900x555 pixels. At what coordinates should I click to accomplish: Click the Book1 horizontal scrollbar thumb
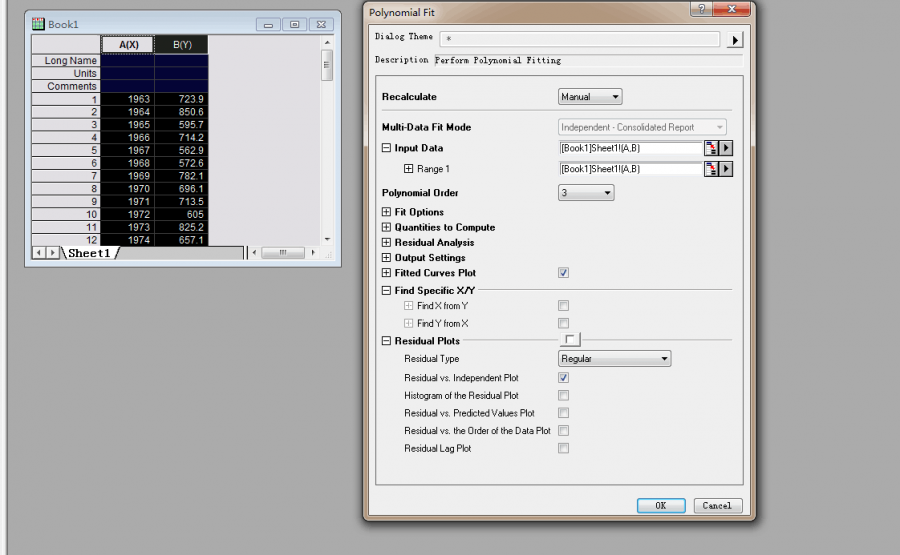(x=283, y=253)
